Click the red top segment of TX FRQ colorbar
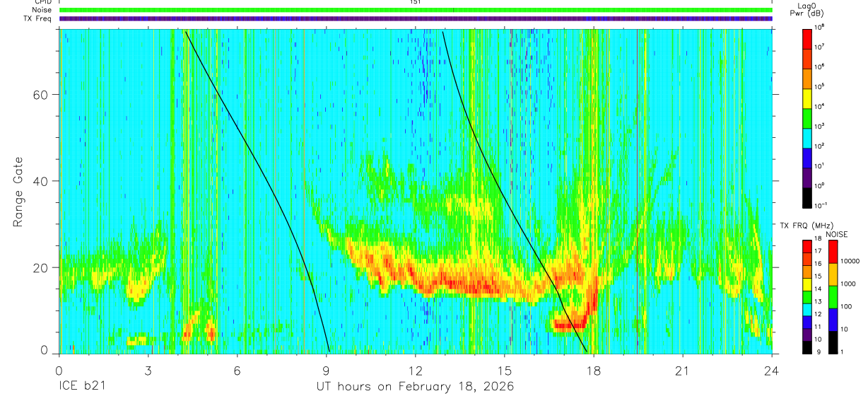Viewport: 868px width, 401px height. coord(807,246)
